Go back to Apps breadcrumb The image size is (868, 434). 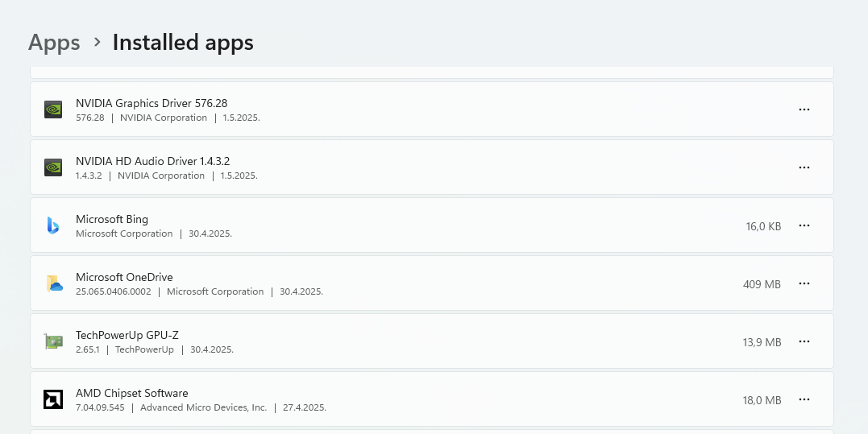(x=54, y=43)
